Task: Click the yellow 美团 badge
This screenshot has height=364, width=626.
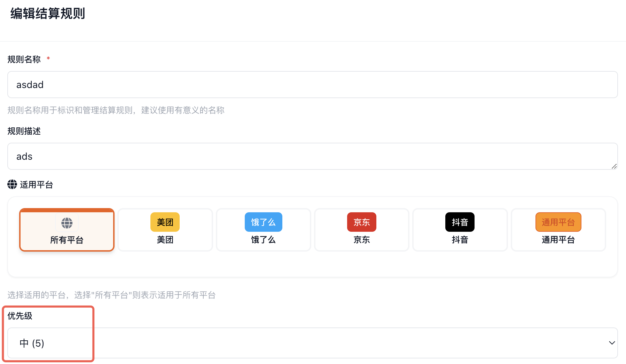Action: point(165,222)
